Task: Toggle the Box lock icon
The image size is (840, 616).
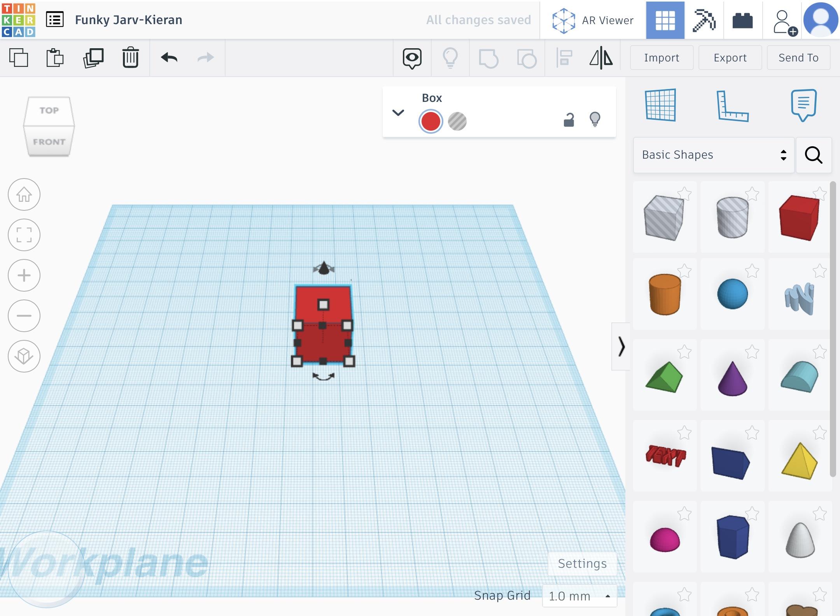Action: 569,120
